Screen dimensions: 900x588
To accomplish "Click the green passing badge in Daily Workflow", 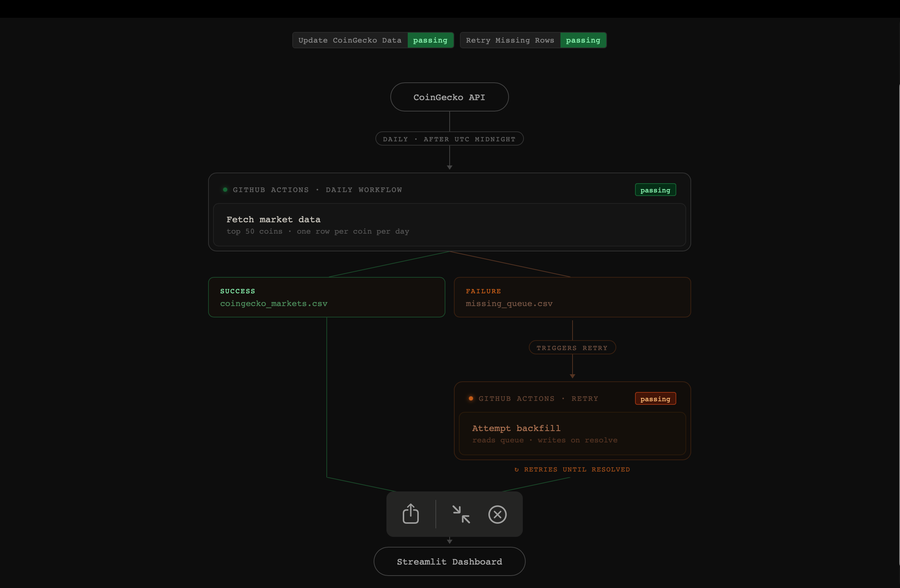I will 655,190.
